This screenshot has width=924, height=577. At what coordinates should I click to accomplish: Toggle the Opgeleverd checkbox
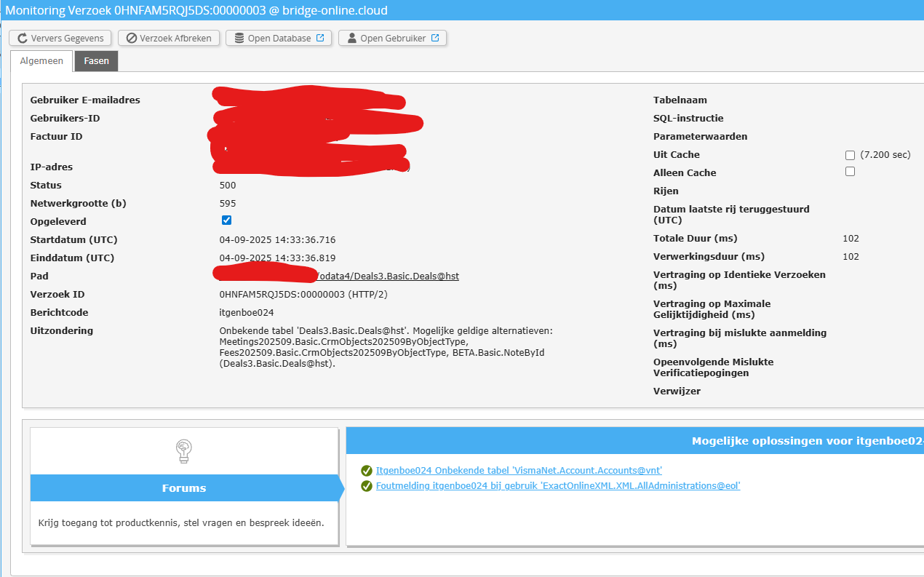[x=226, y=220]
